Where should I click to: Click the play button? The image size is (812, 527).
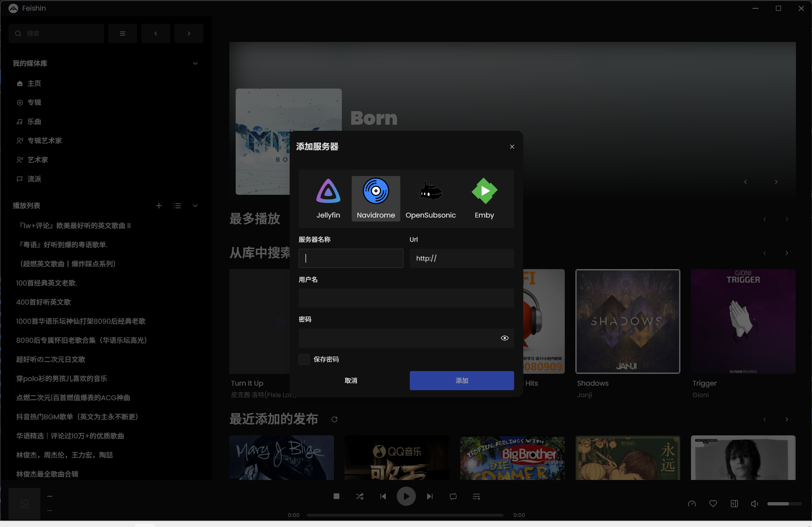(406, 496)
